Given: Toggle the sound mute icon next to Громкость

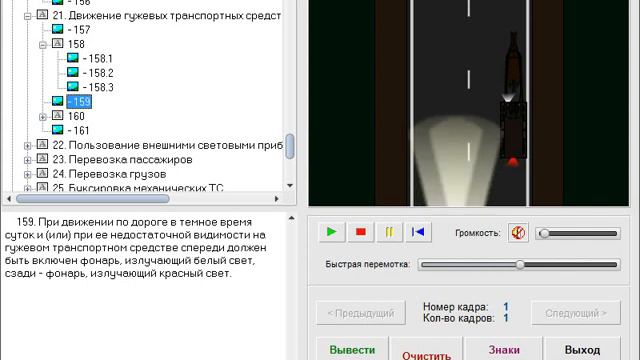Looking at the screenshot, I should click(518, 233).
